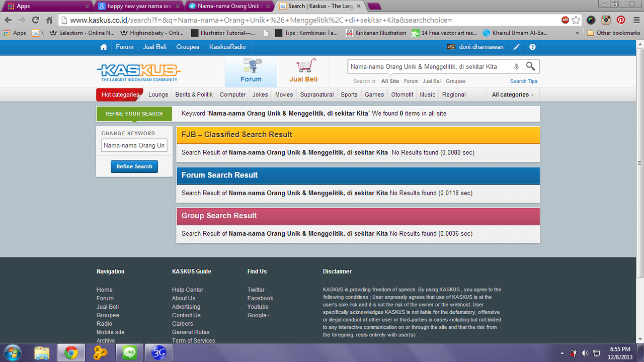Click the Kaskus home icon in blue bar
The image size is (644, 362).
tap(103, 47)
